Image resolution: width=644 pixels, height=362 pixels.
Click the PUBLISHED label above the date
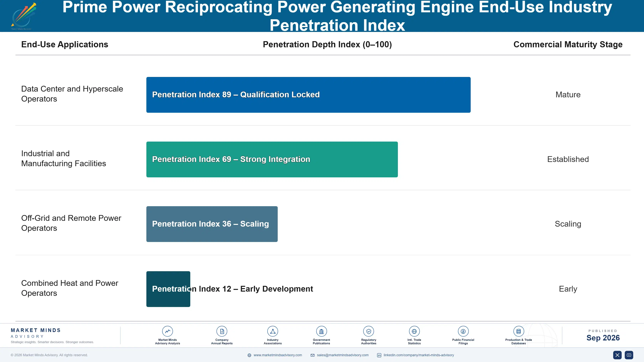click(x=603, y=331)
